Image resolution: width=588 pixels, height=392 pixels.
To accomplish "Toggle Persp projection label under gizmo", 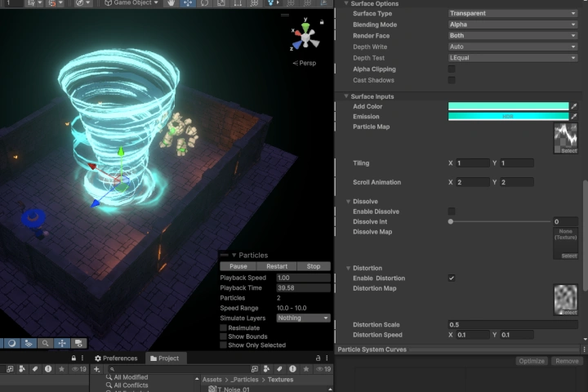I will click(304, 63).
